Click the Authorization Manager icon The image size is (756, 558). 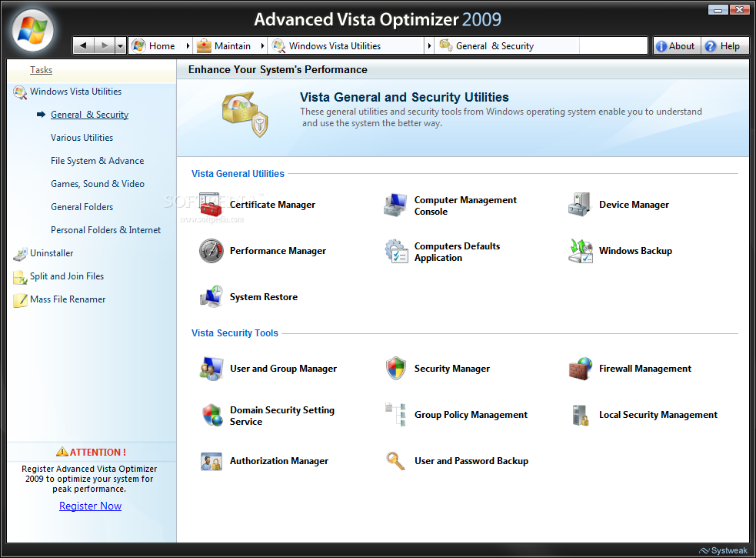click(211, 462)
